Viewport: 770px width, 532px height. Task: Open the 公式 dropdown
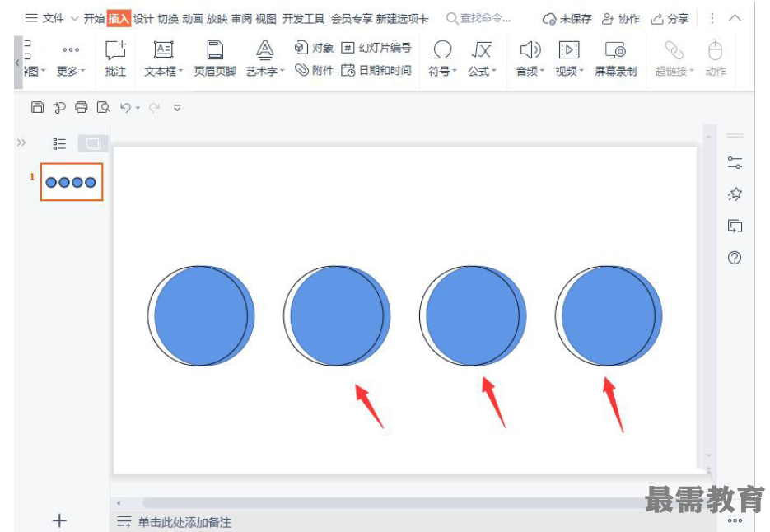coord(482,59)
